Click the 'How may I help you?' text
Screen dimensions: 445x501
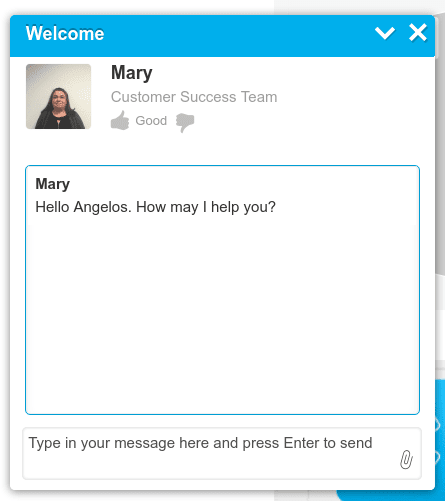(x=206, y=207)
